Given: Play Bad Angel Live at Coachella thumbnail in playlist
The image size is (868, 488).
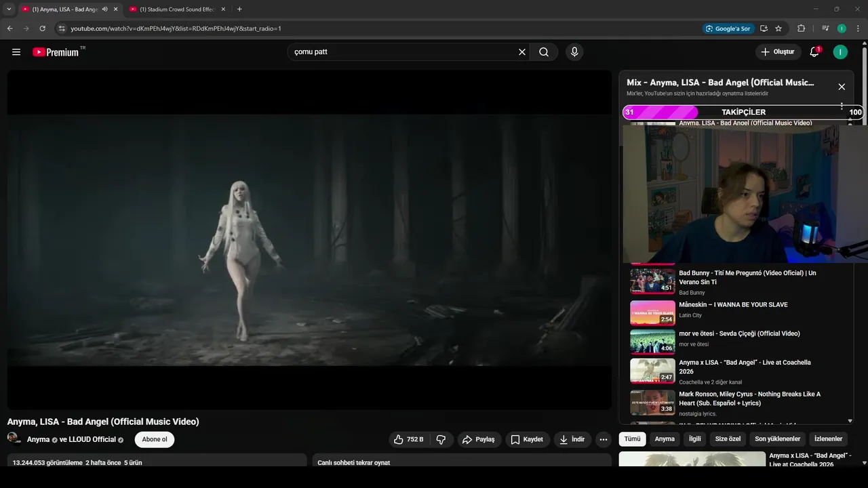Looking at the screenshot, I should pos(652,371).
